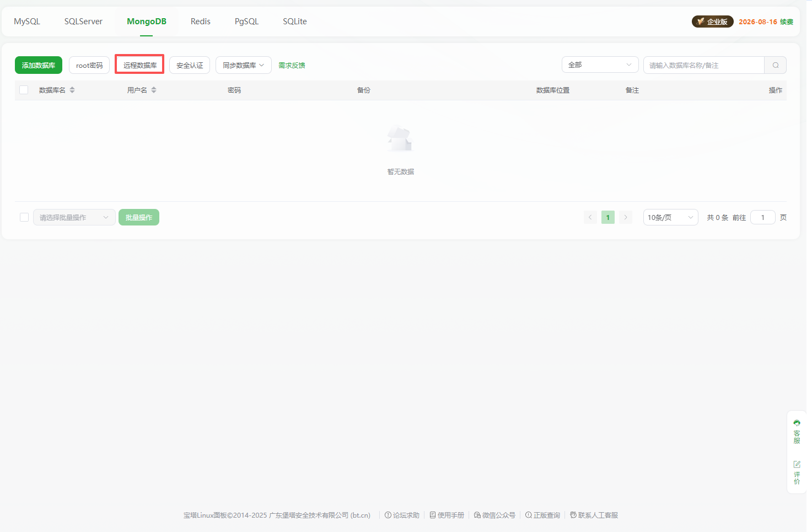Click the 企业版 enterprise badge
Screen dimensions: 812x532
click(x=712, y=22)
